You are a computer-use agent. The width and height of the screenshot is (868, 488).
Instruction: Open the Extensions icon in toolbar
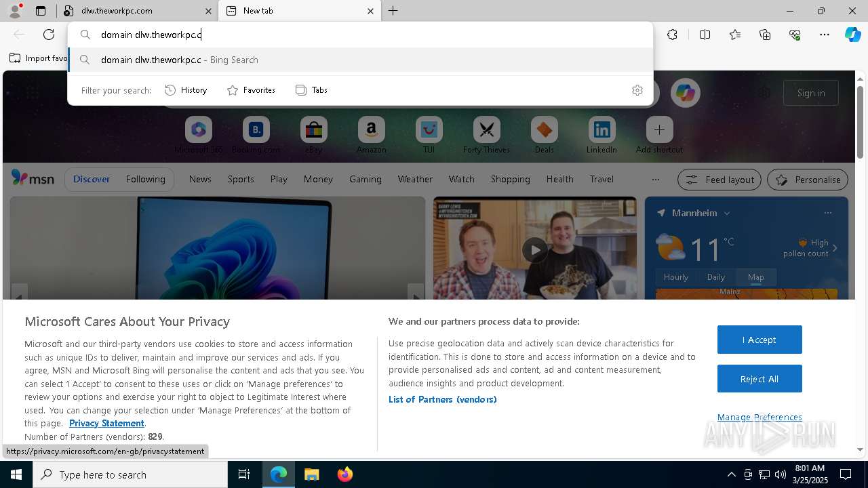pyautogui.click(x=672, y=35)
